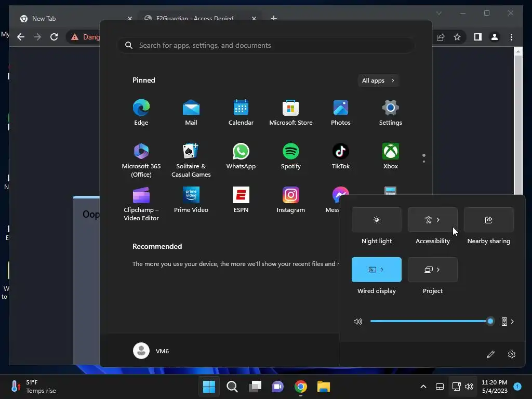The width and height of the screenshot is (532, 399).
Task: Open the Edge pinned app
Action: 141,113
